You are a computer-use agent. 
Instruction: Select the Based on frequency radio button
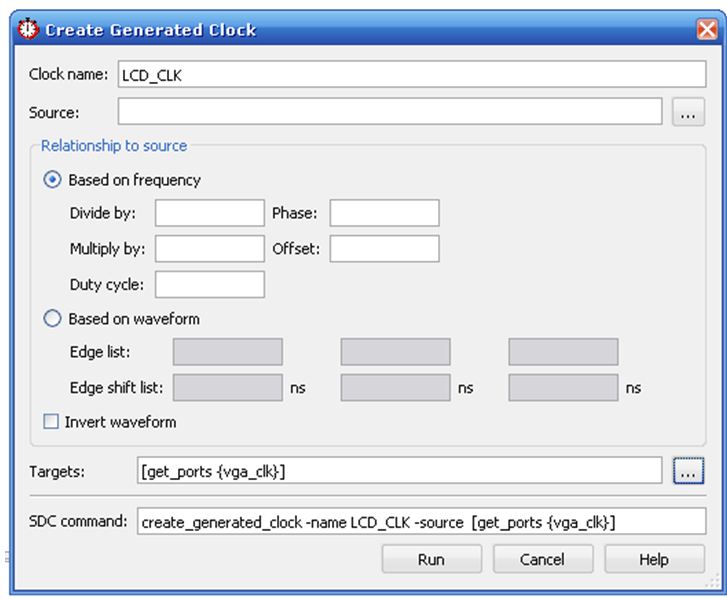pyautogui.click(x=53, y=181)
